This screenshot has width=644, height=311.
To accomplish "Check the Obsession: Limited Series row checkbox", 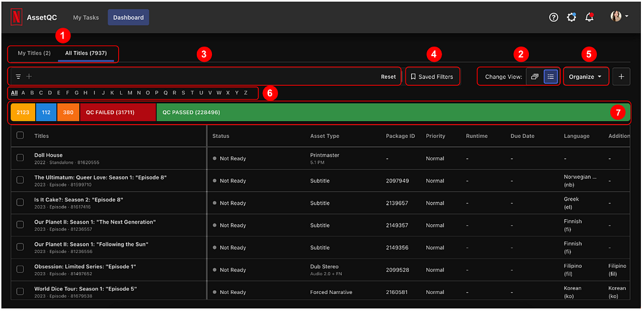I will point(20,269).
